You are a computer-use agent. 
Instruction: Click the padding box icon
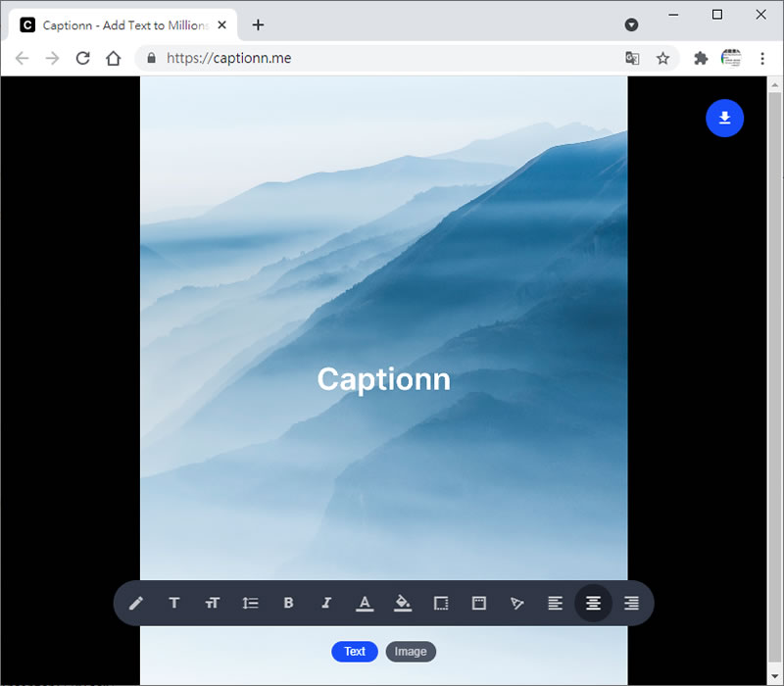click(479, 603)
